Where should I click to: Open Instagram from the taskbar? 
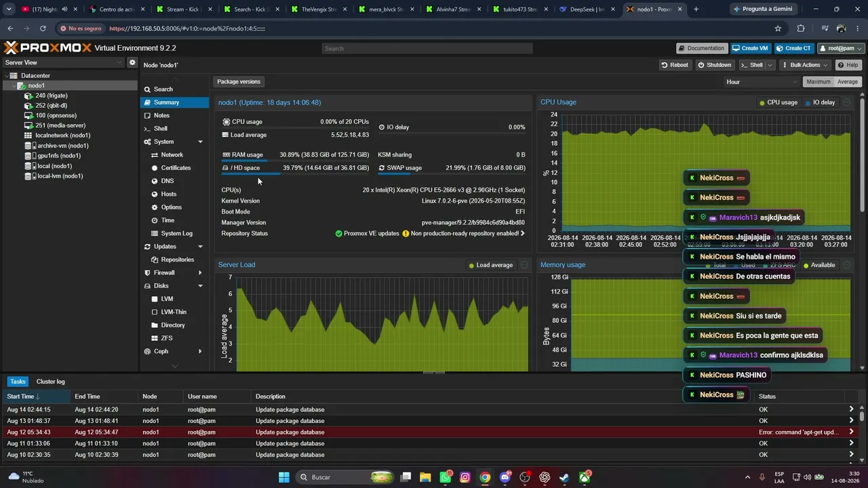tap(465, 477)
